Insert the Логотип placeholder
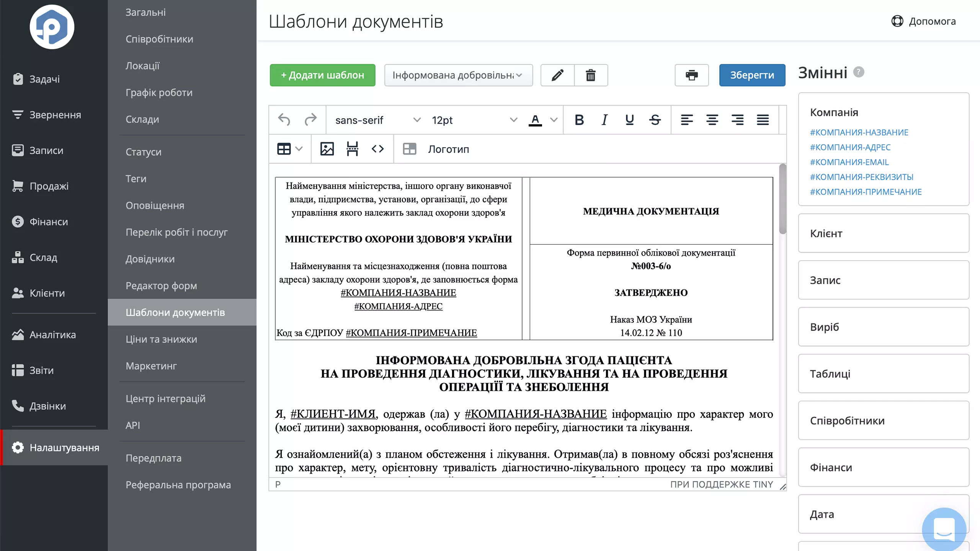 pyautogui.click(x=436, y=149)
